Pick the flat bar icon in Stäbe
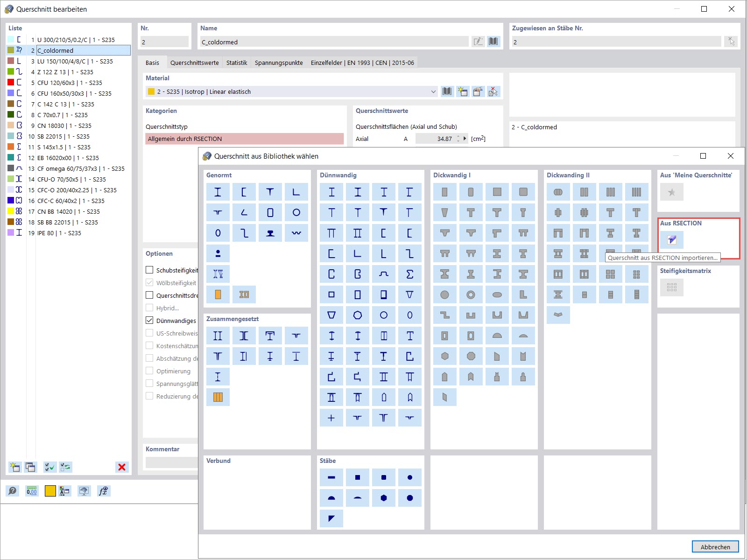Viewport: 747px width, 560px height. pyautogui.click(x=331, y=477)
